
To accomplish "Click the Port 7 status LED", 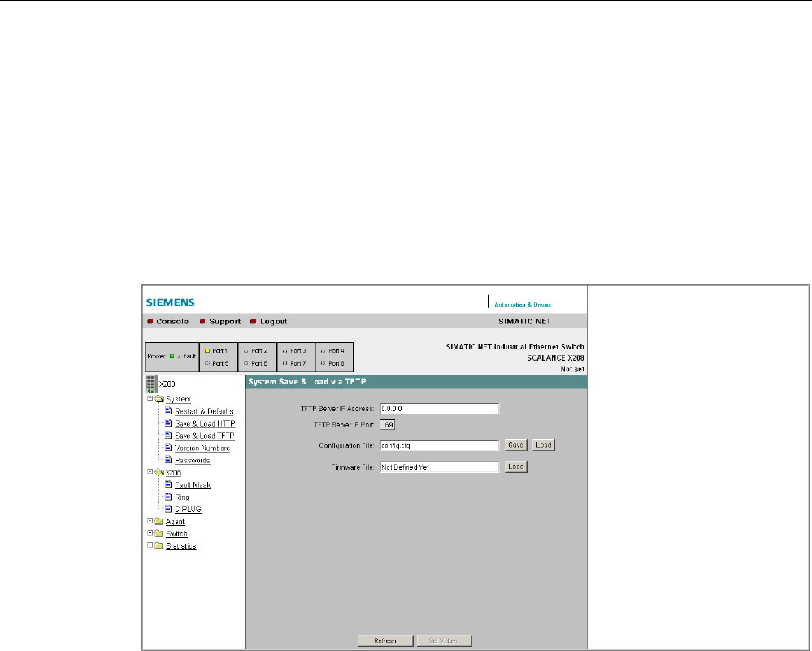I will (x=284, y=363).
